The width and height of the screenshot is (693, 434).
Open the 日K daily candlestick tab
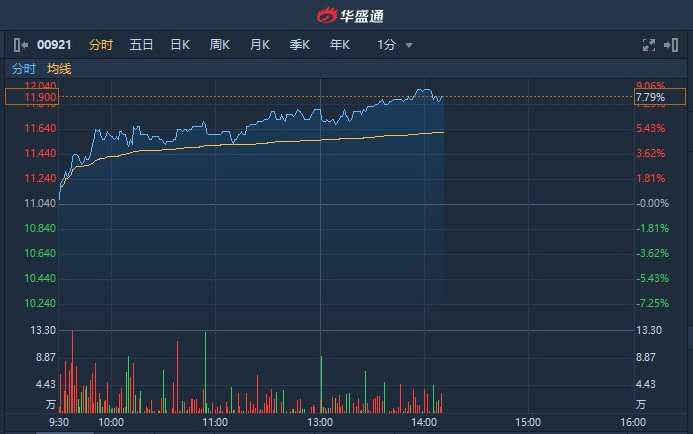180,45
